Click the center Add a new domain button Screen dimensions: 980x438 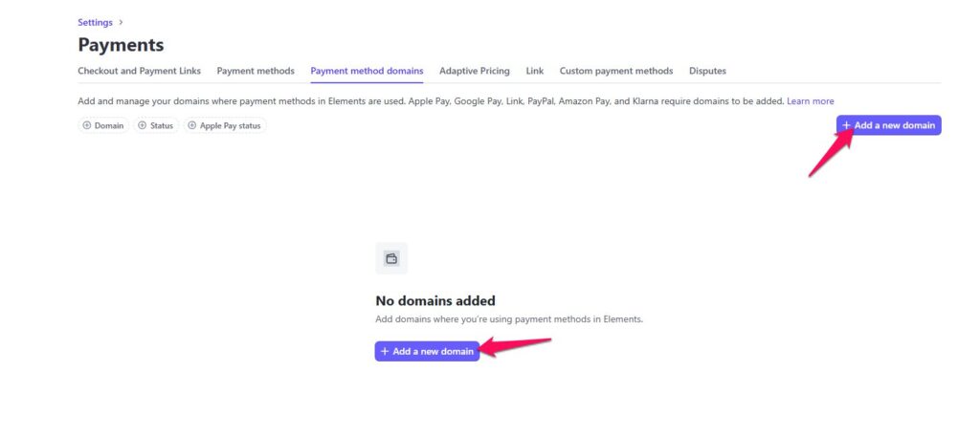(427, 352)
